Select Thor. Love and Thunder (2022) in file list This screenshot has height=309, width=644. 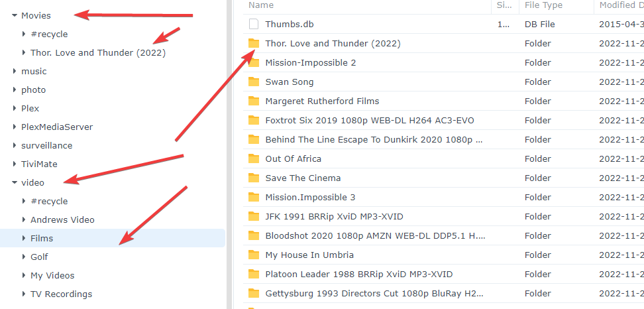(x=333, y=44)
